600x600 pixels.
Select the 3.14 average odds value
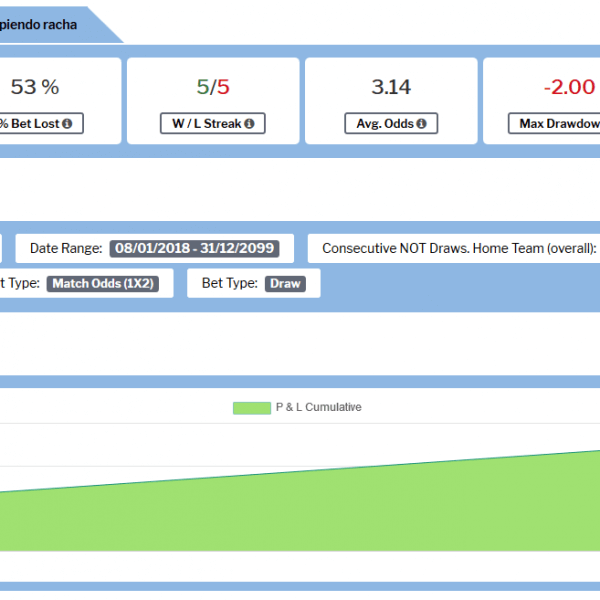pyautogui.click(x=391, y=87)
